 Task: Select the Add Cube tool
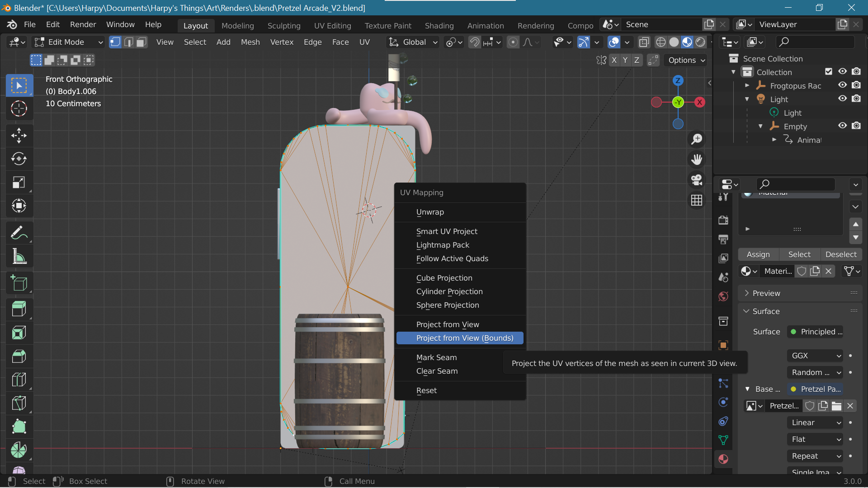(19, 283)
